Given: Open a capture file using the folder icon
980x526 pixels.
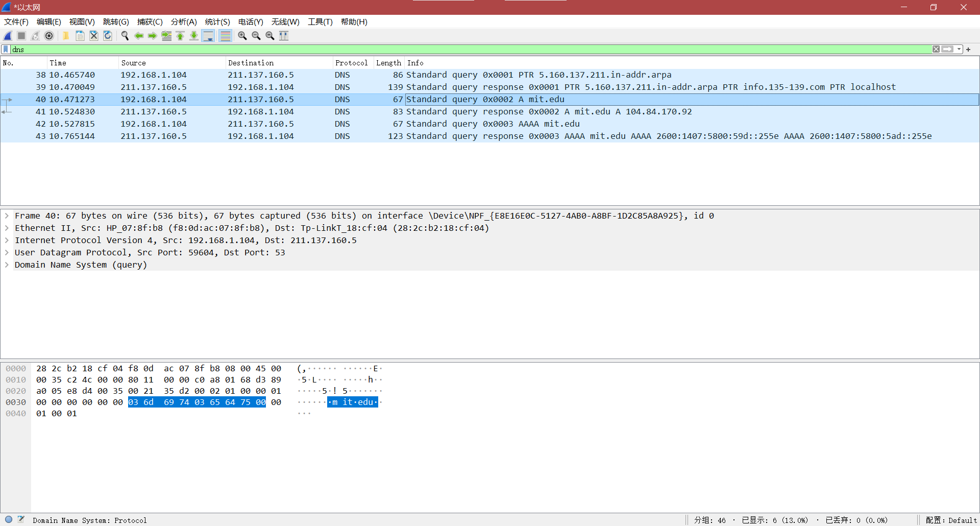Looking at the screenshot, I should (66, 36).
